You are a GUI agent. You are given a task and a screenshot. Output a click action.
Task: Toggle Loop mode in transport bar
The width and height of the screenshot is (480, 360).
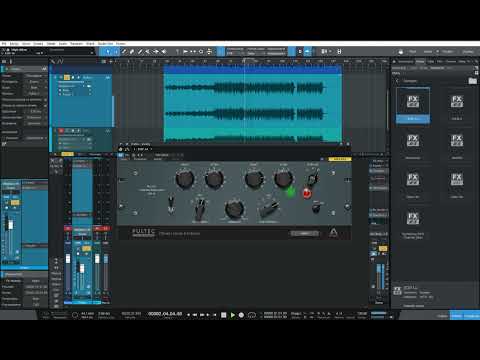tap(252, 314)
